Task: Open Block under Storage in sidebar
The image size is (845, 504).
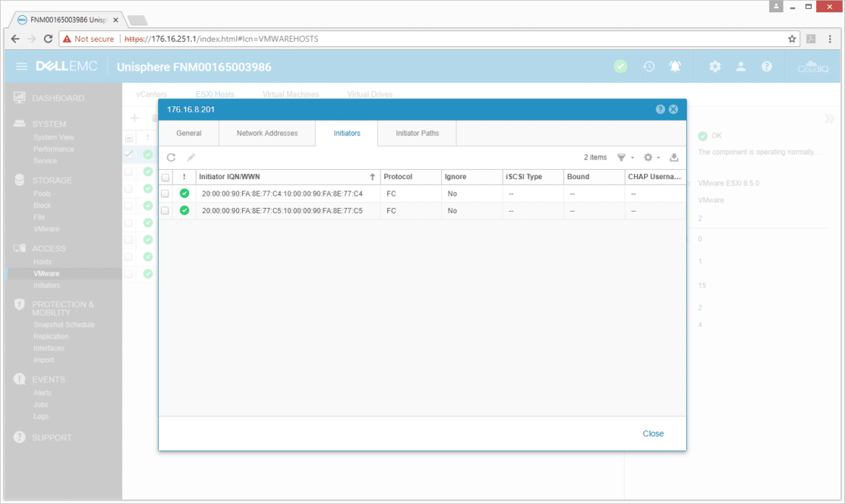Action: click(x=42, y=205)
